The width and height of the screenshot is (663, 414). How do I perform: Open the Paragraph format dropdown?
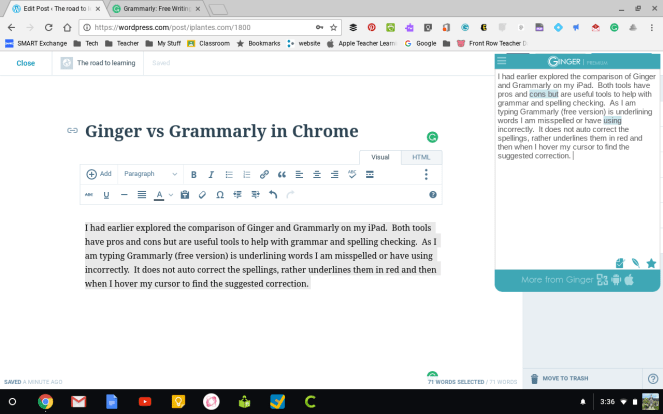(151, 174)
